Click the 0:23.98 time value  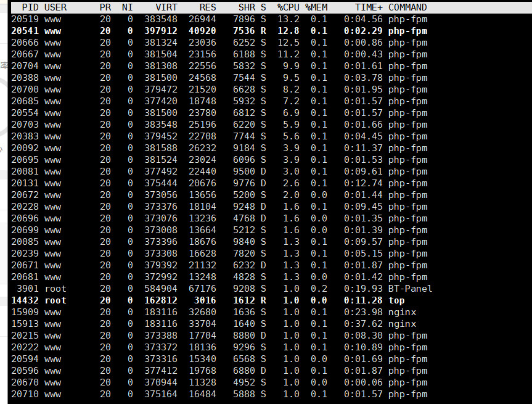click(363, 312)
